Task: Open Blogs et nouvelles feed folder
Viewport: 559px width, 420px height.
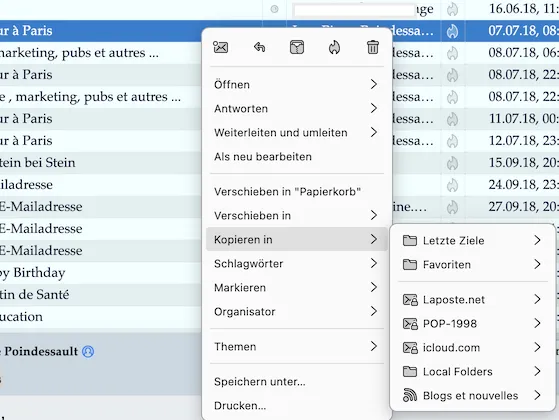Action: (x=472, y=395)
